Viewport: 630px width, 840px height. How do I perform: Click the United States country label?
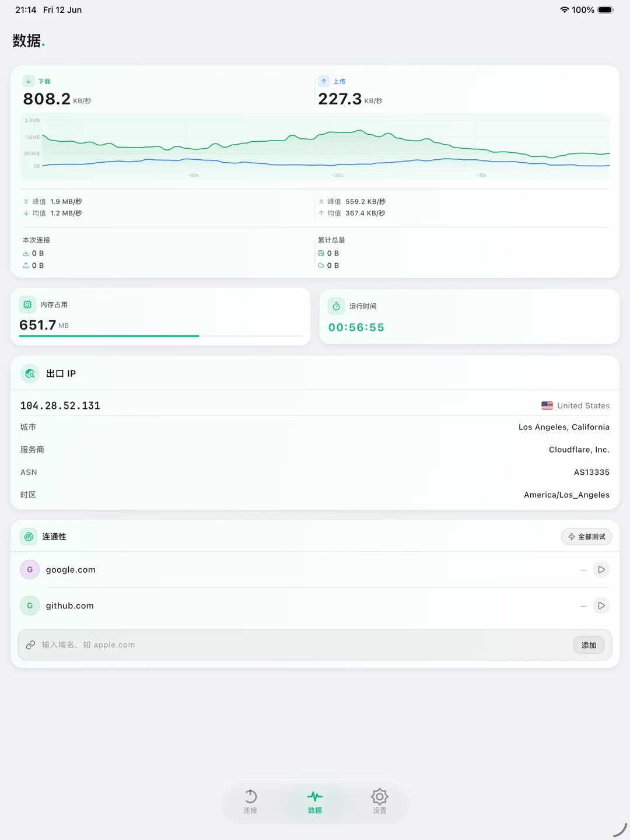click(x=583, y=405)
